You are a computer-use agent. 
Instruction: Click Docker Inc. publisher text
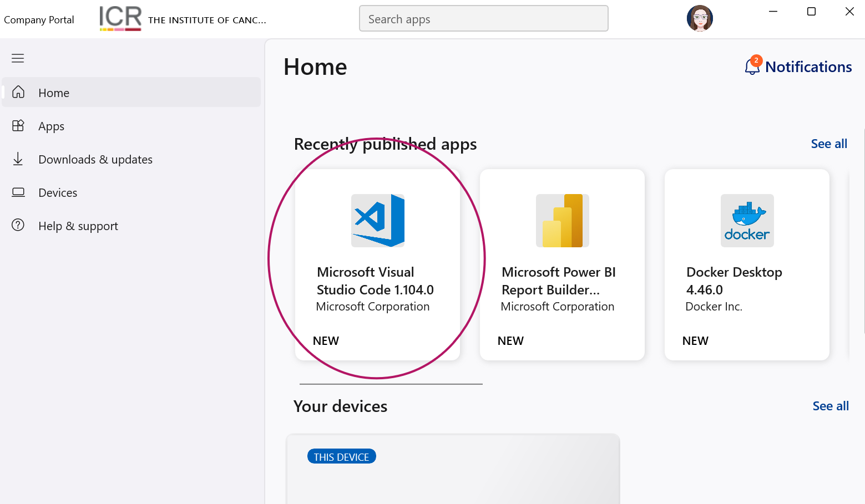714,307
